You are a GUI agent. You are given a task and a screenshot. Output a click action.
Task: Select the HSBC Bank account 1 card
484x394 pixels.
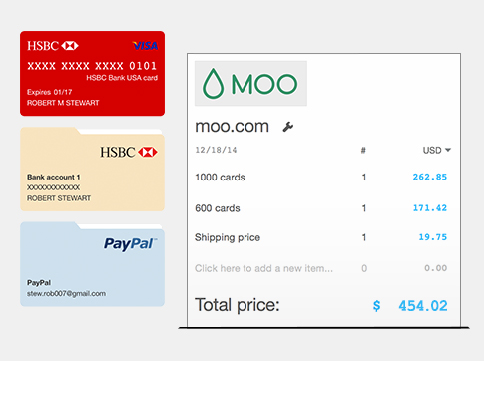tap(92, 169)
